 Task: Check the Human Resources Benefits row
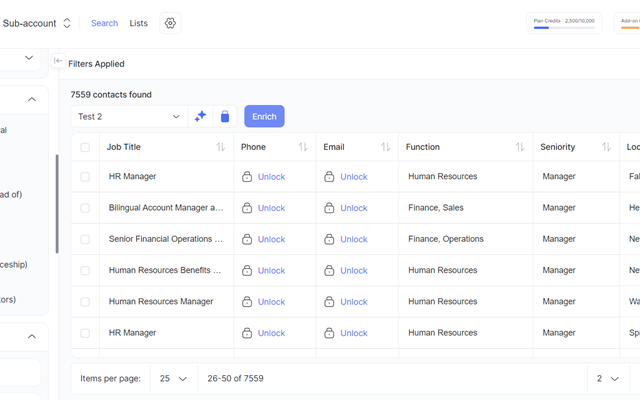(85, 271)
